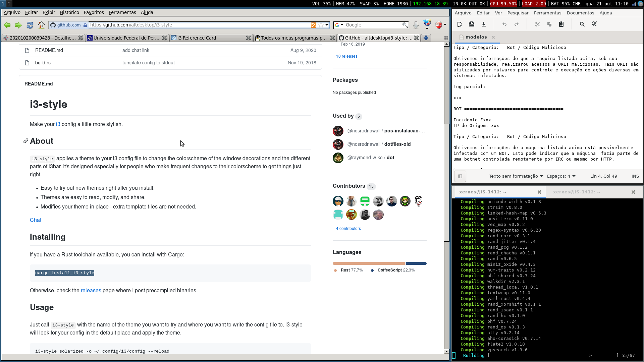The height and width of the screenshot is (362, 644).
Task: Undo the last edit in the text editor
Action: (504, 24)
